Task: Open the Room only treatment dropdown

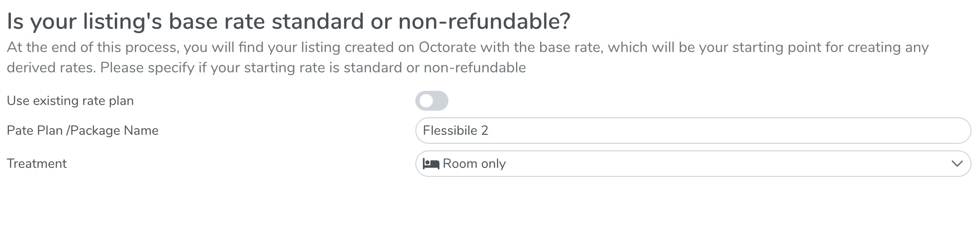Action: click(x=692, y=164)
